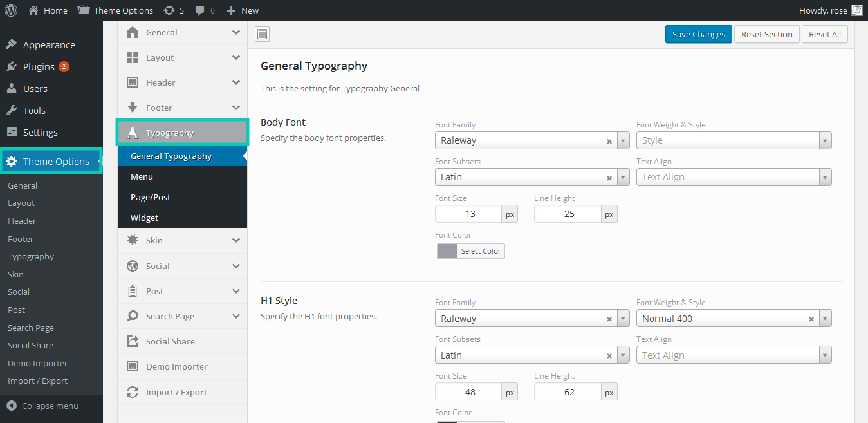Click the user avatar next to Howdy, rose
This screenshot has height=423, width=868.
tap(856, 10)
